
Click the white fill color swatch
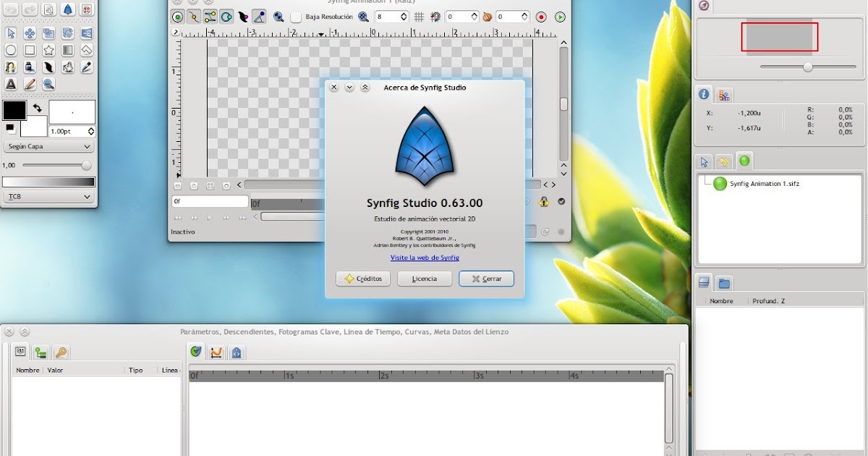click(x=34, y=128)
